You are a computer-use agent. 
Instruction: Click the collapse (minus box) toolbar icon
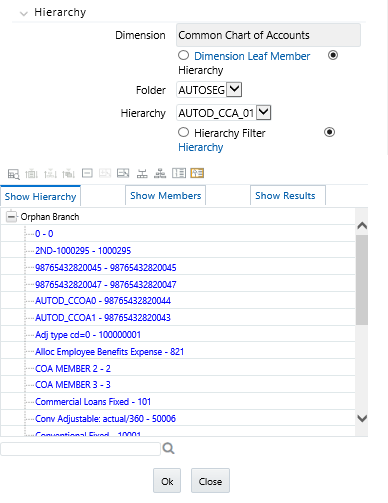click(x=87, y=173)
